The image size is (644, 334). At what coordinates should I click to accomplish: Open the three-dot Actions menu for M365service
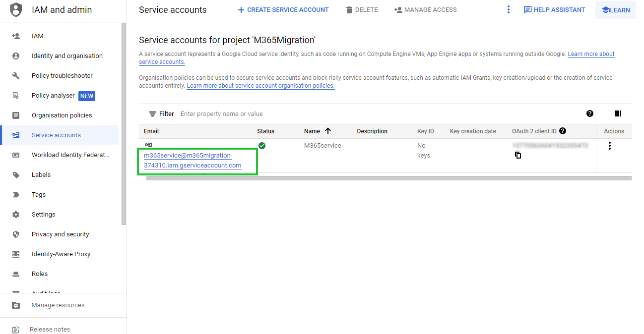click(609, 146)
